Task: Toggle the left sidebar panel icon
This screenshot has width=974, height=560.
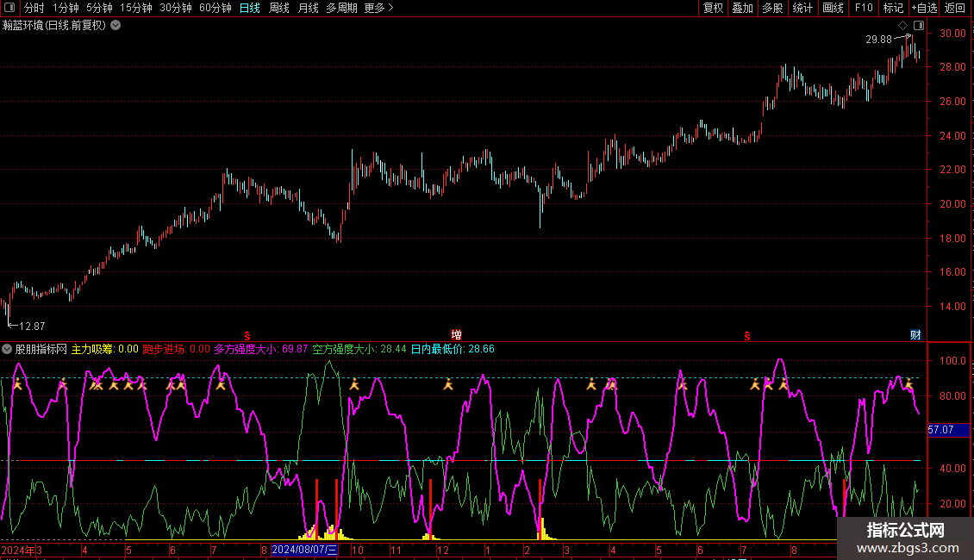Action: 10,8
